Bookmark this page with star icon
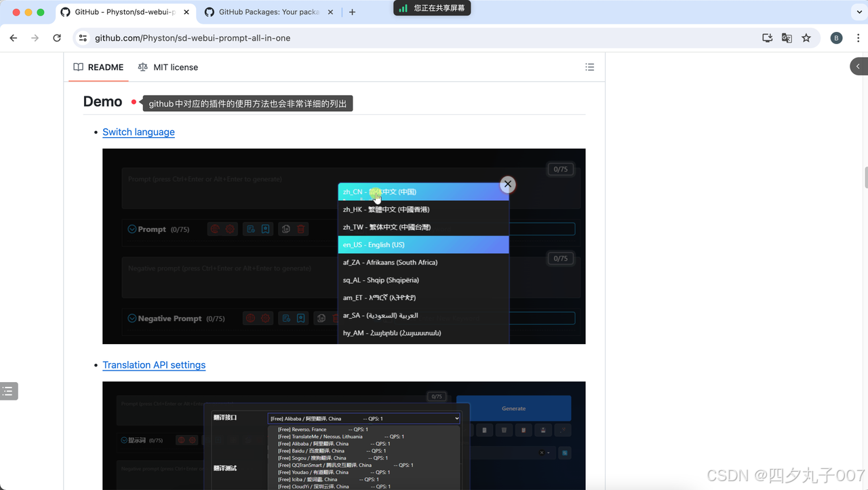868x490 pixels. pyautogui.click(x=806, y=38)
